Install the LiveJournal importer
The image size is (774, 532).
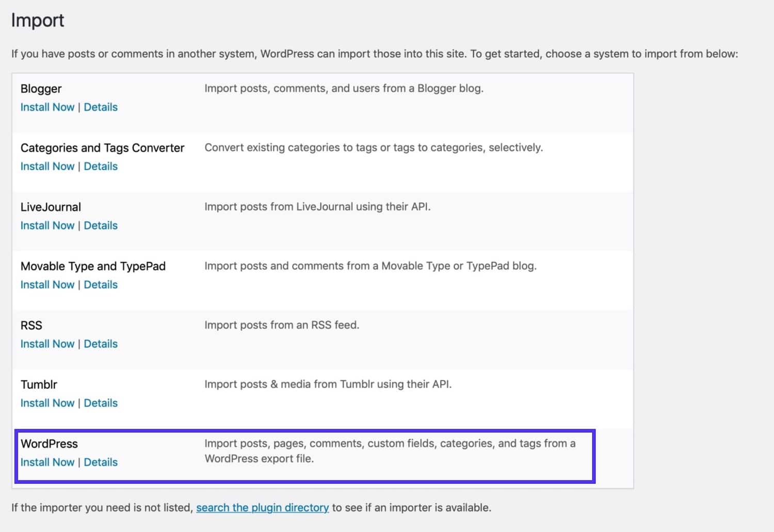click(47, 225)
